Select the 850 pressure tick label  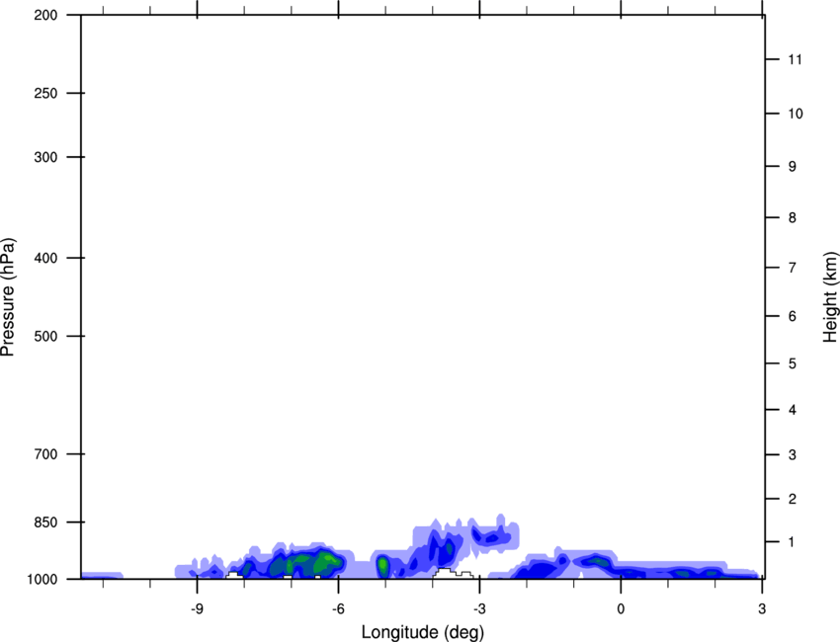(x=45, y=522)
